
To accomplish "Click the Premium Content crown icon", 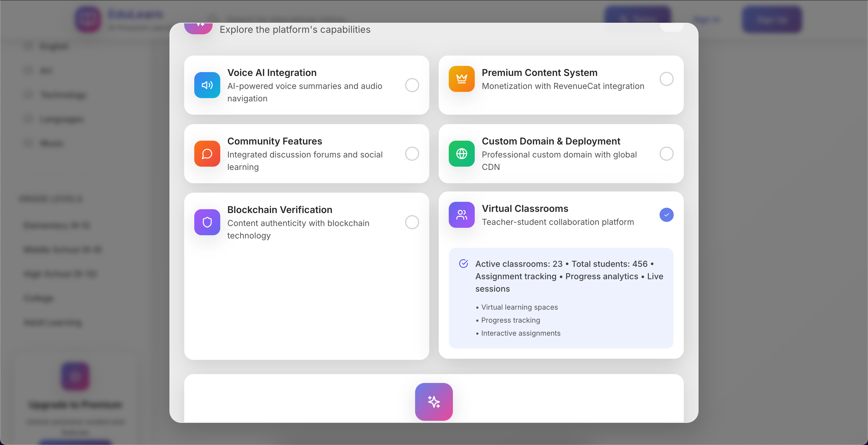I will tap(461, 79).
